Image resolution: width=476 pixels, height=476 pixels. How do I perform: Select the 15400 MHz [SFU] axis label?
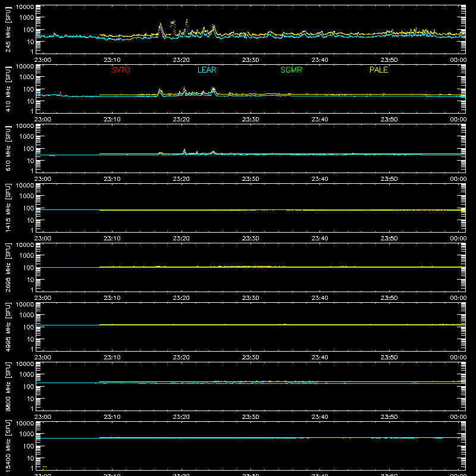[8, 446]
